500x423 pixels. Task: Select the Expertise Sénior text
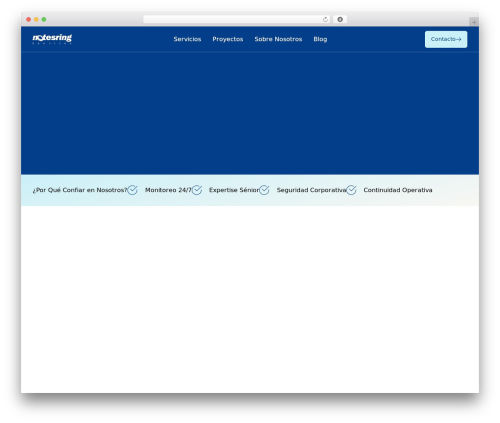(x=234, y=190)
